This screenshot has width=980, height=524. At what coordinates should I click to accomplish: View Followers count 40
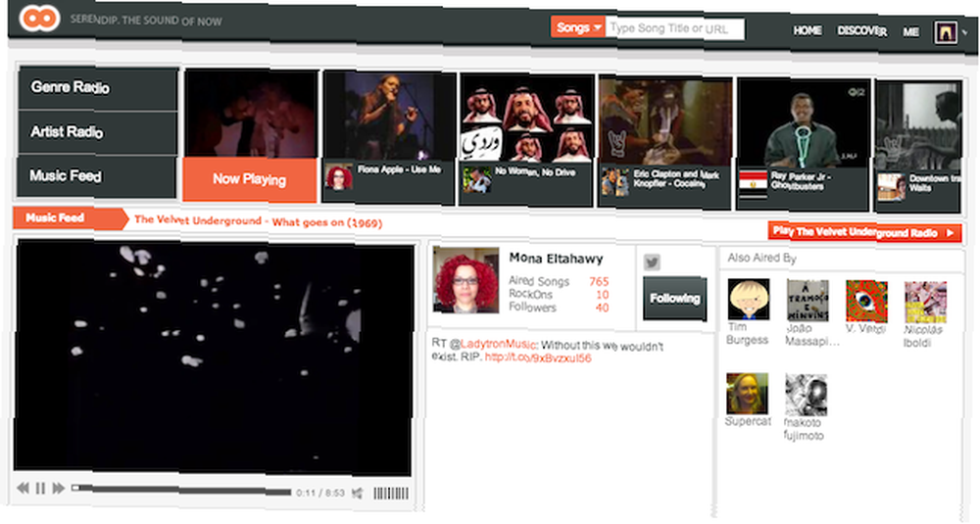(x=602, y=308)
